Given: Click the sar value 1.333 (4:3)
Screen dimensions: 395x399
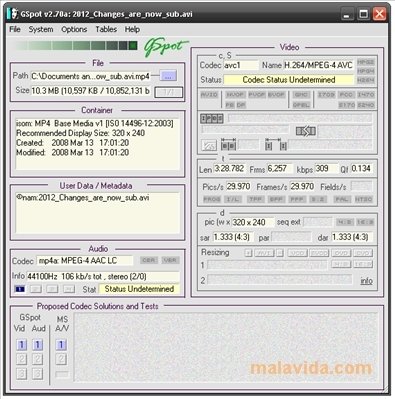Looking at the screenshot, I should tap(233, 237).
